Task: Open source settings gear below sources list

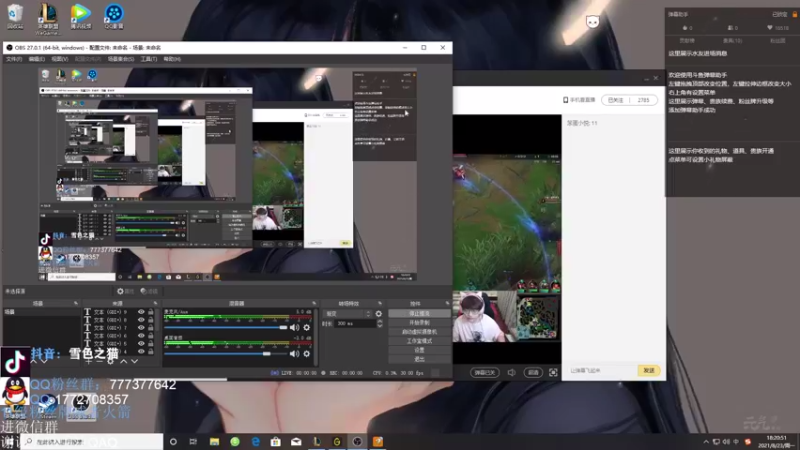Action: pyautogui.click(x=111, y=361)
